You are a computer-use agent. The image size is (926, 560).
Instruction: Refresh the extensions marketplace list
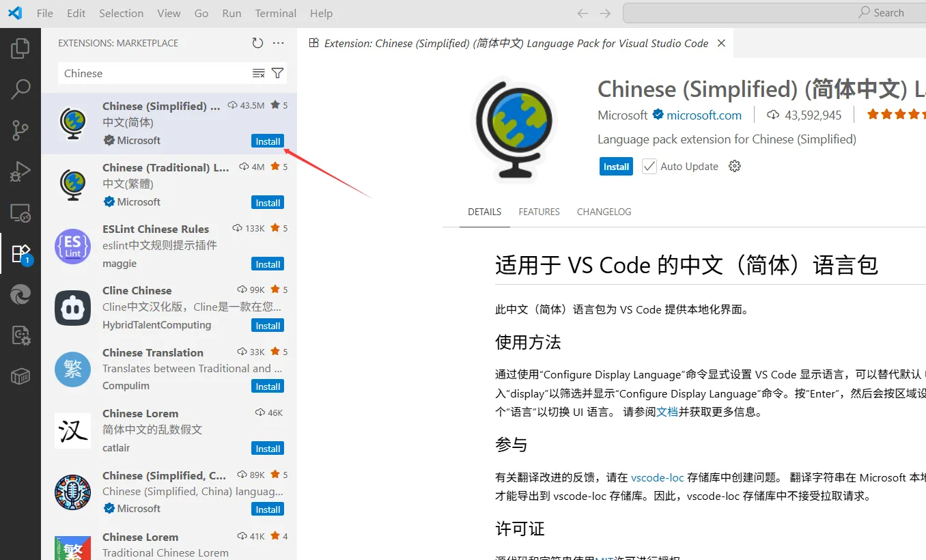point(257,43)
